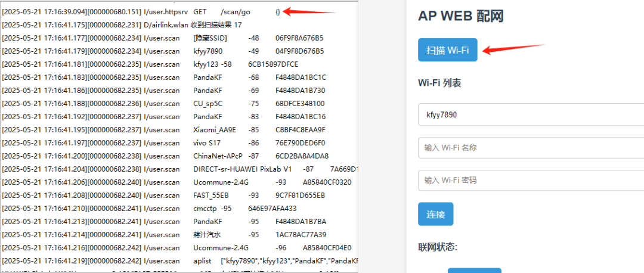
Task: Click Ucommune-2.4G row with signal -93
Action: pyautogui.click(x=177, y=182)
